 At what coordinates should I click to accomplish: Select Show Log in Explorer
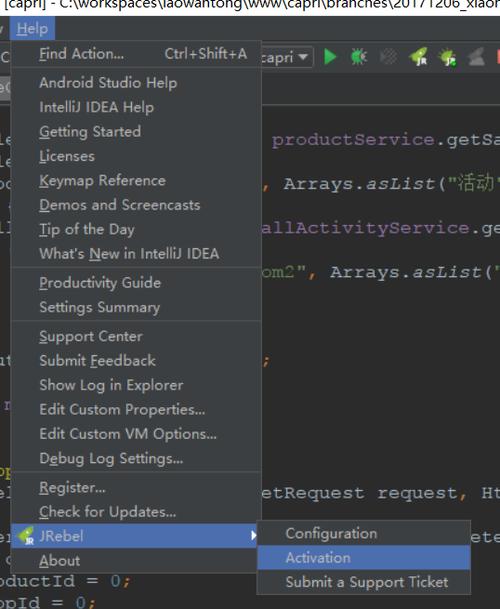pyautogui.click(x=136, y=385)
